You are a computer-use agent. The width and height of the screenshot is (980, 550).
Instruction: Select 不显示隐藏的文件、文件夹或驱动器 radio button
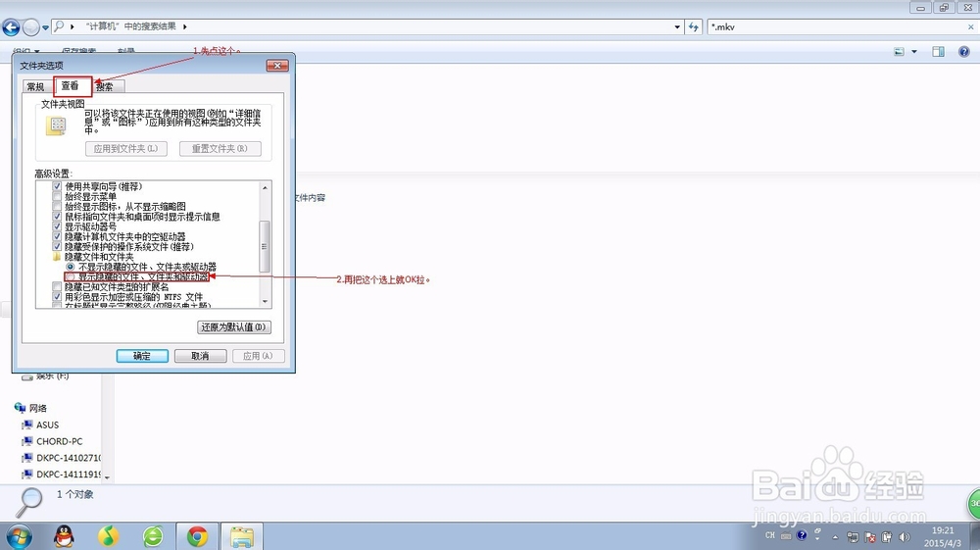pyautogui.click(x=70, y=267)
